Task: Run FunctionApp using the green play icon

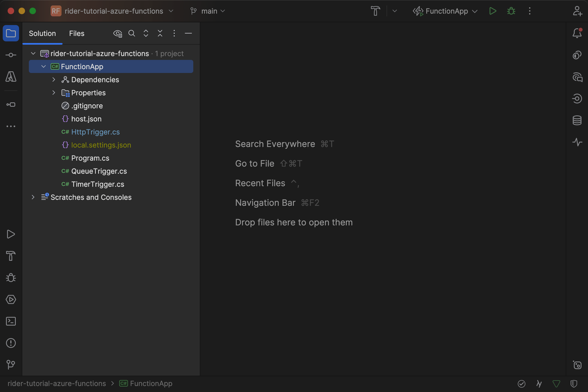Action: [493, 11]
